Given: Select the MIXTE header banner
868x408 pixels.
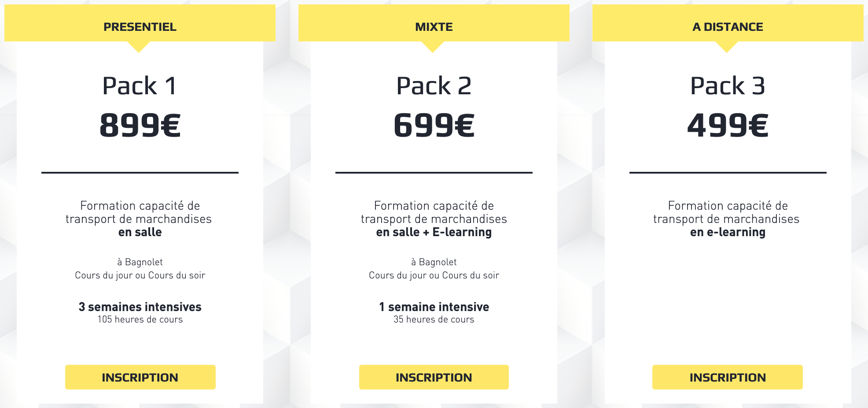Looking at the screenshot, I should click(x=434, y=23).
